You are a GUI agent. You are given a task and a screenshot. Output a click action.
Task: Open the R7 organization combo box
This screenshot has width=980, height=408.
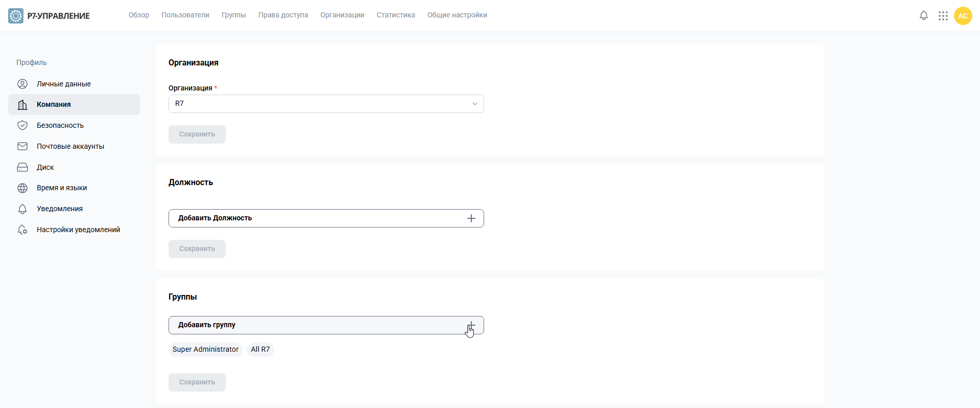pos(326,104)
